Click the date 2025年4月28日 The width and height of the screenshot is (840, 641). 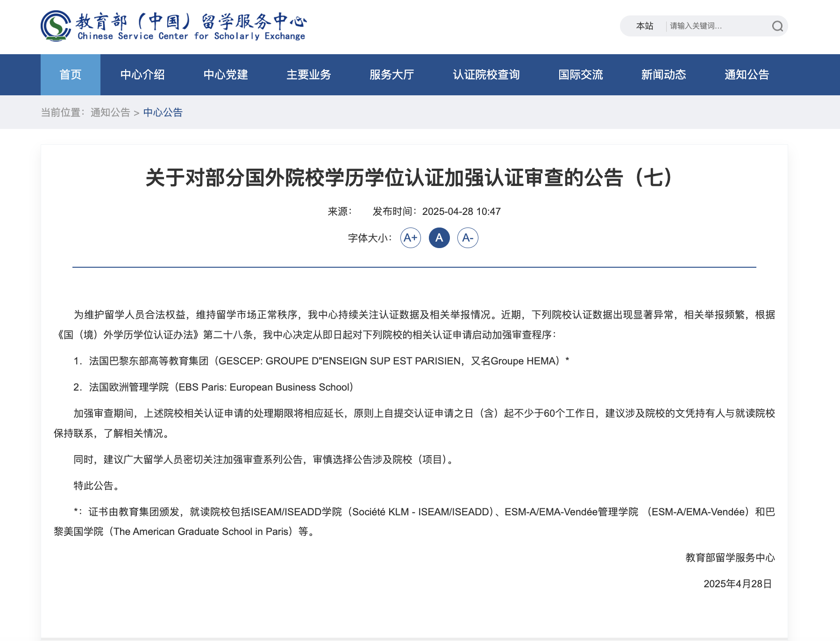[738, 584]
